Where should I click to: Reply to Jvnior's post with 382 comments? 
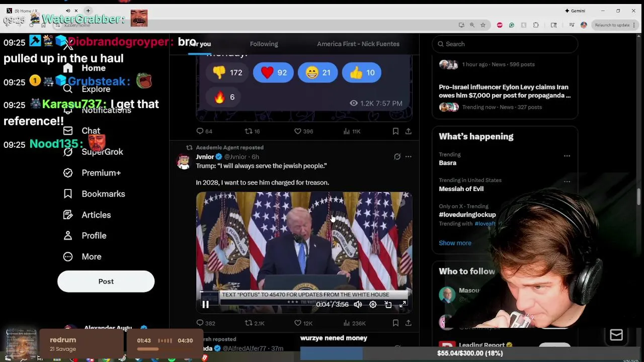[x=205, y=323]
